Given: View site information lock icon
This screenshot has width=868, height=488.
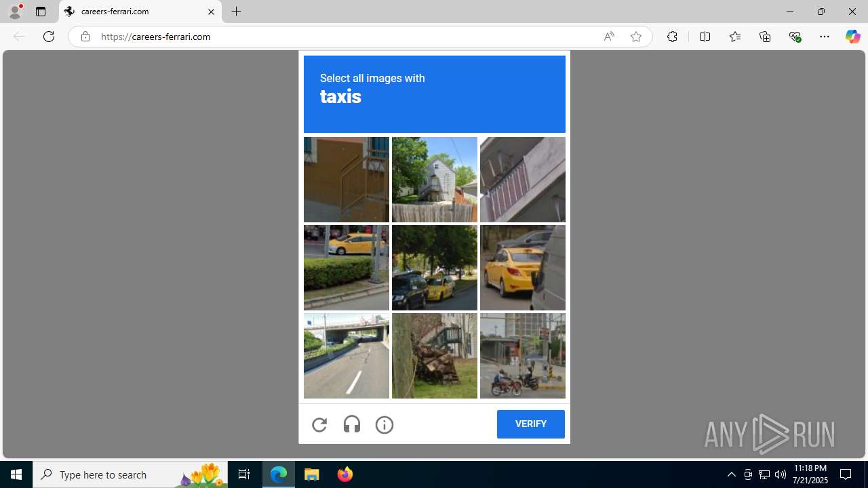Looking at the screenshot, I should (85, 37).
